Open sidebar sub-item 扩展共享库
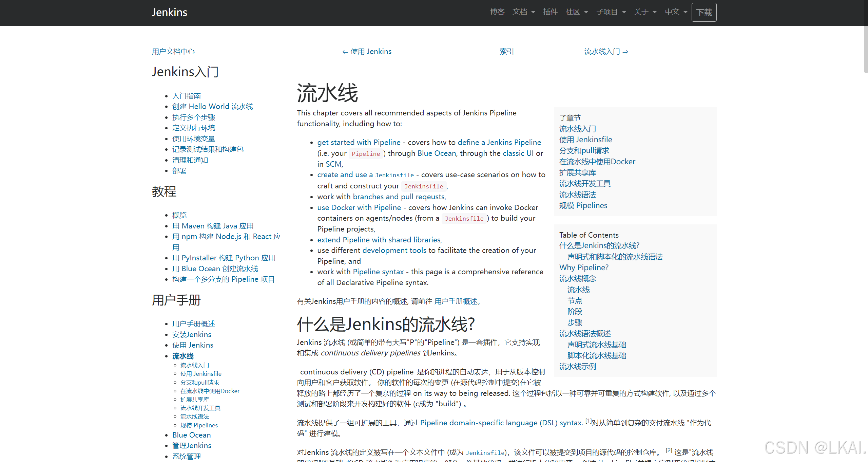Viewport: 868px width, 462px height. (195, 400)
